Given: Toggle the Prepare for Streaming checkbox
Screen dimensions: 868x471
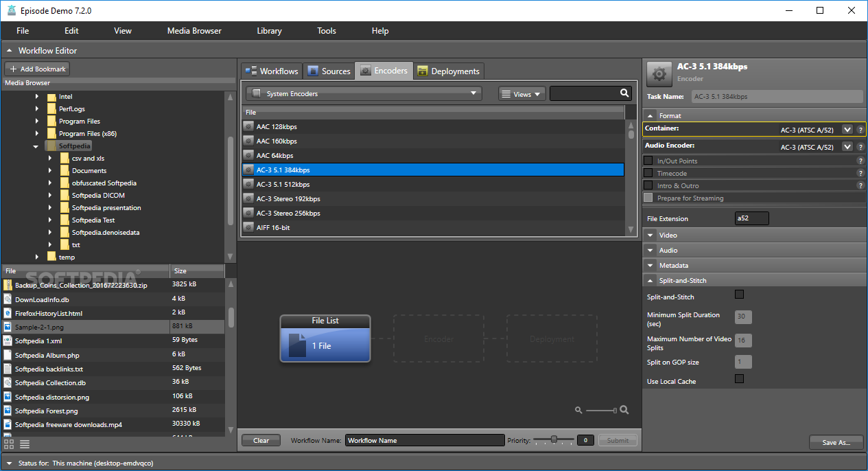Looking at the screenshot, I should (648, 198).
